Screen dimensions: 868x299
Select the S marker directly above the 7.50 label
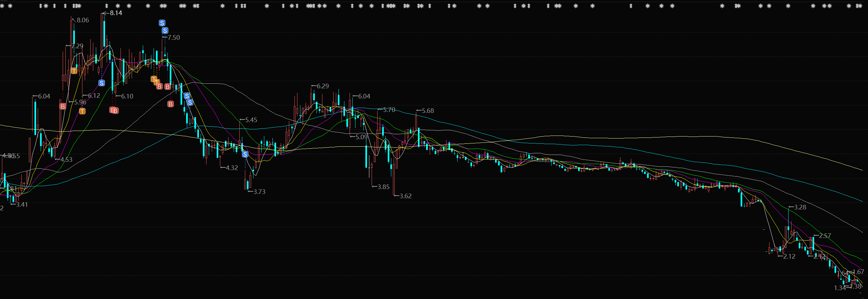(x=165, y=31)
